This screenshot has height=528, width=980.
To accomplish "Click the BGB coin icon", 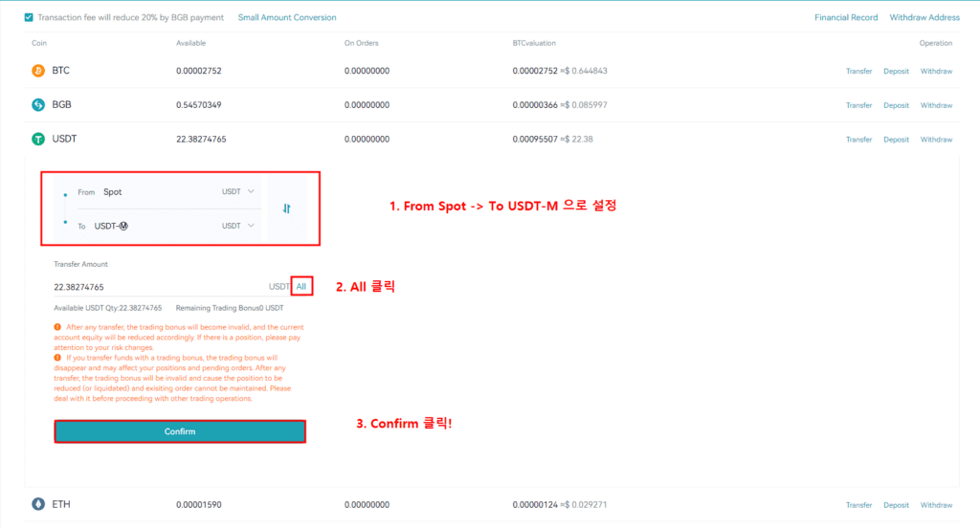I will 38,105.
